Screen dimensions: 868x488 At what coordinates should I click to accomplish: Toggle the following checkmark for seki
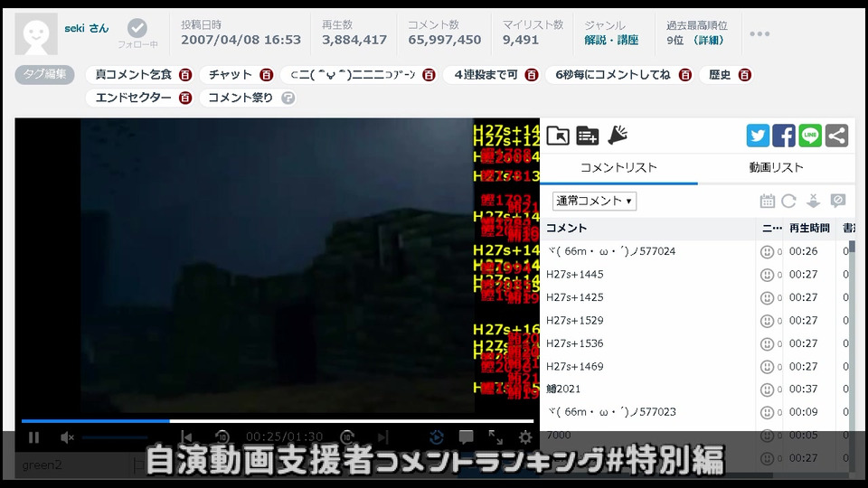pyautogui.click(x=137, y=28)
